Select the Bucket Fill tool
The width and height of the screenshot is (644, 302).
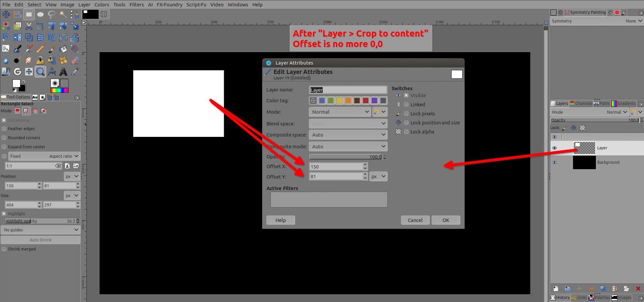pos(63,49)
